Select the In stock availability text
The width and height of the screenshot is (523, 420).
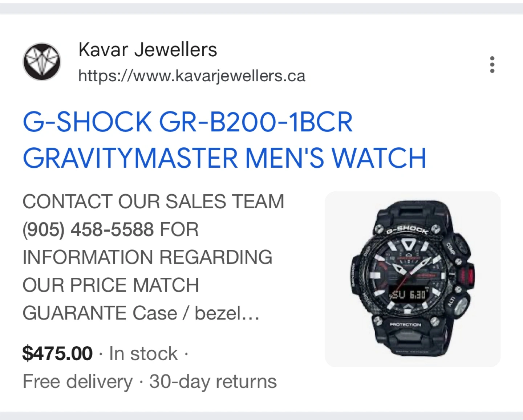[x=143, y=353]
